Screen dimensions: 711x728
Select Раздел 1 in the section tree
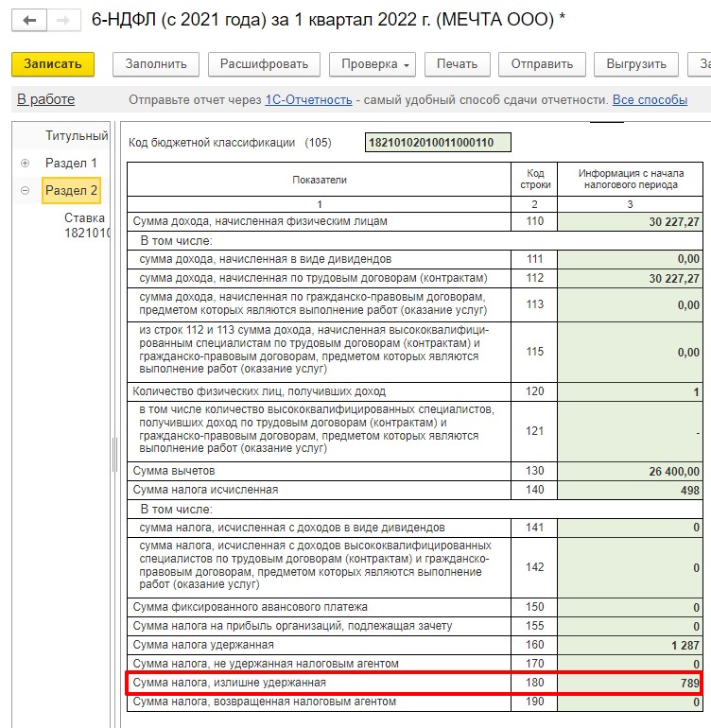point(71,163)
